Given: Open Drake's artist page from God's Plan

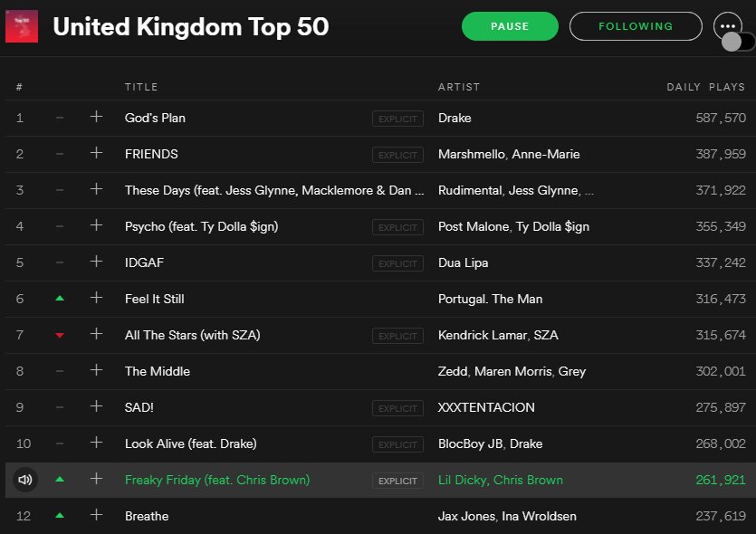Looking at the screenshot, I should pyautogui.click(x=455, y=118).
